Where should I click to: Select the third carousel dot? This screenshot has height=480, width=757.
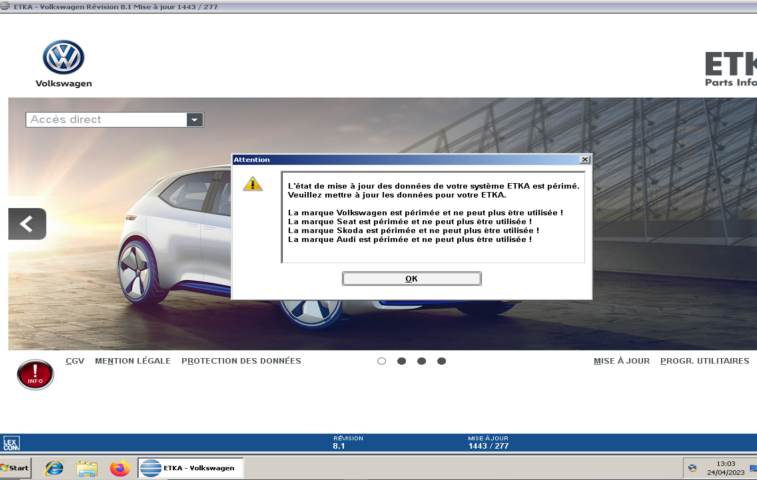coord(421,361)
